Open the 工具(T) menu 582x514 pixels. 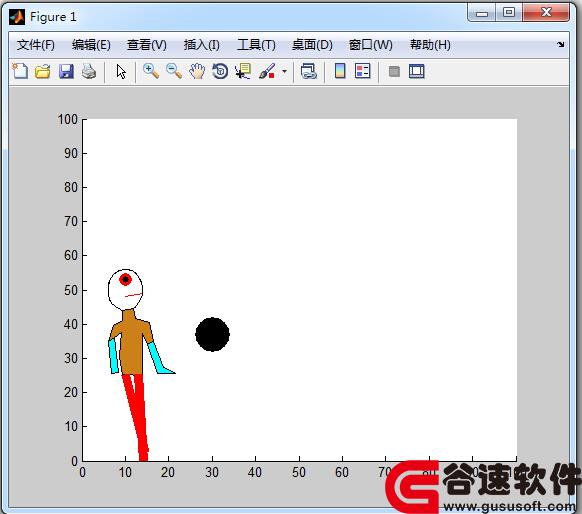[x=256, y=45]
